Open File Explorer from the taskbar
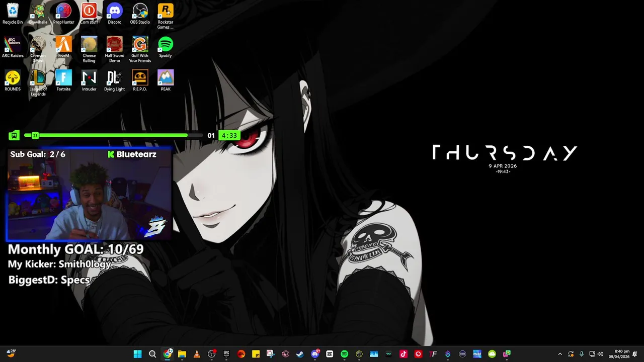644x362 pixels. [182, 354]
